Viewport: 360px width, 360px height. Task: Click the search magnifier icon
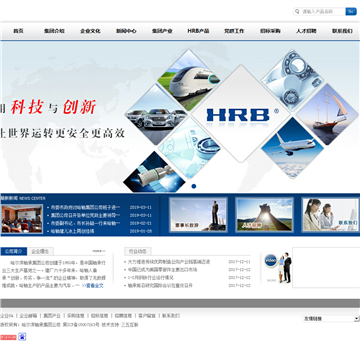coord(297,12)
